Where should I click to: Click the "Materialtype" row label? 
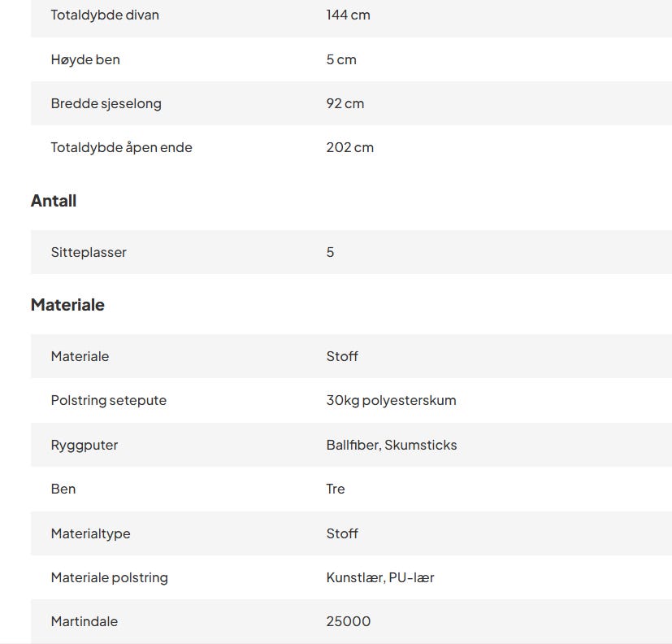click(90, 533)
